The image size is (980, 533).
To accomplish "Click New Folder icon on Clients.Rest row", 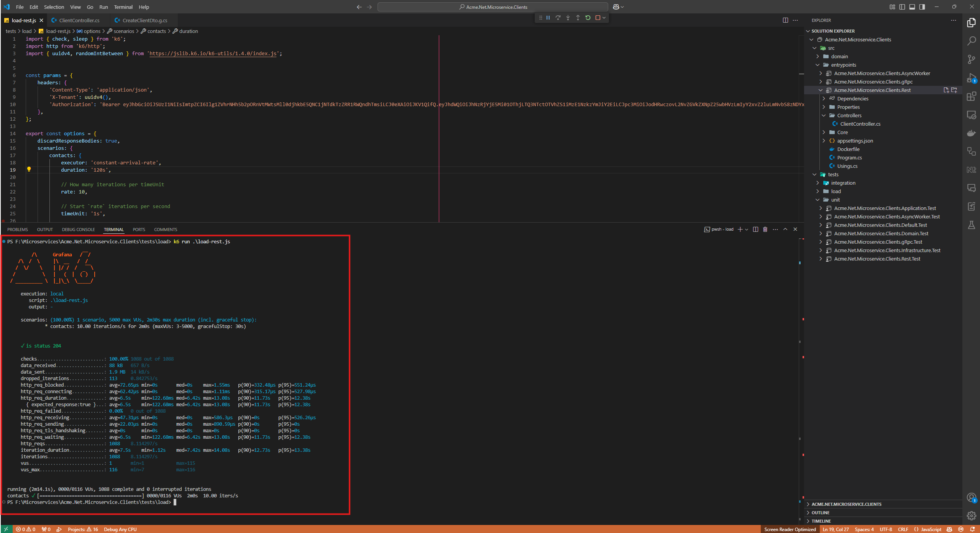I will (954, 90).
